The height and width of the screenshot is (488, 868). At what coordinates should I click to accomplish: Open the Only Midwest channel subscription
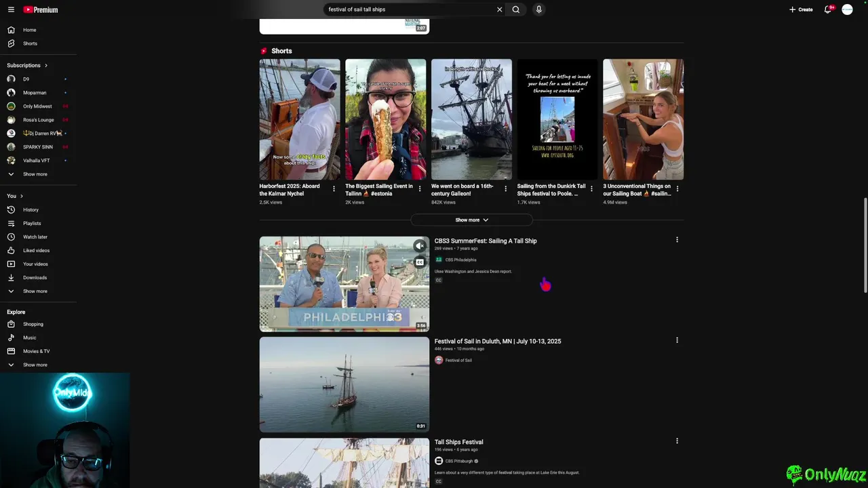[x=38, y=106]
